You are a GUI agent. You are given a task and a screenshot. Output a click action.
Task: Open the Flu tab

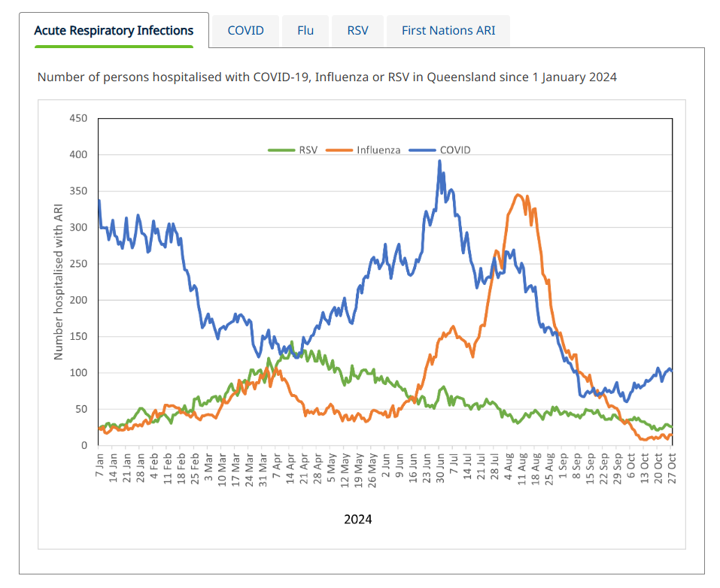pyautogui.click(x=305, y=31)
